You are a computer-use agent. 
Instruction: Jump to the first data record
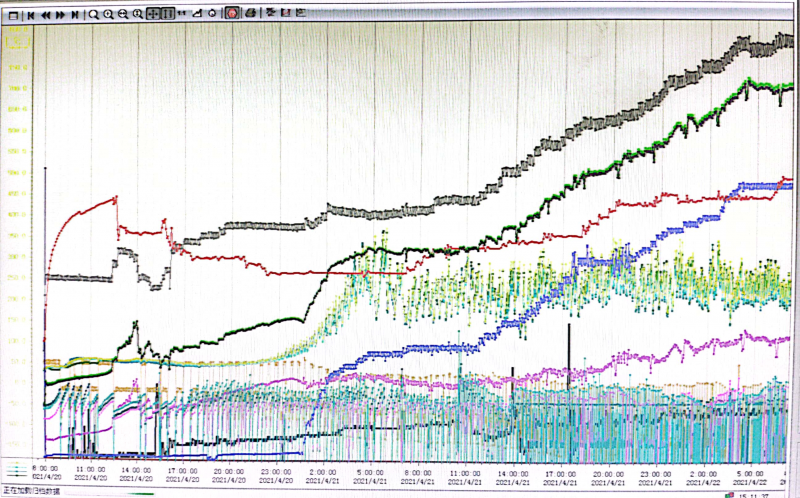coord(31,14)
